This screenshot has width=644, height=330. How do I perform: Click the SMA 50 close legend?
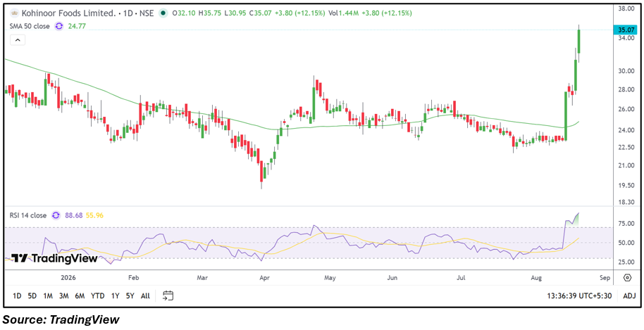pos(30,26)
